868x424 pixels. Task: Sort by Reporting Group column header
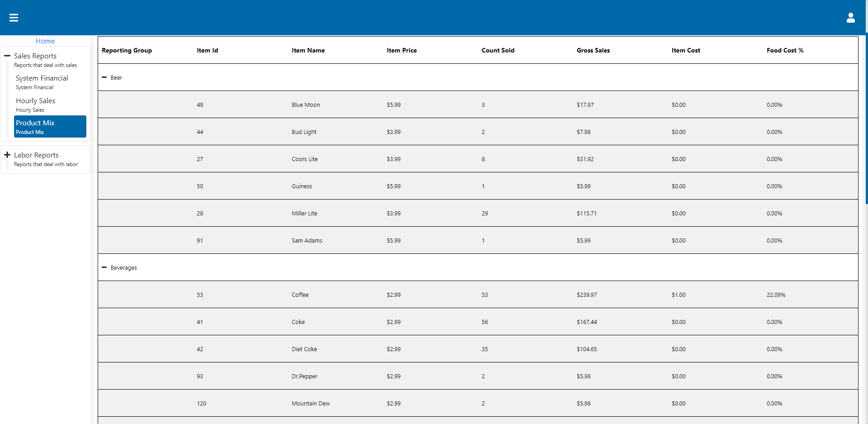point(127,50)
